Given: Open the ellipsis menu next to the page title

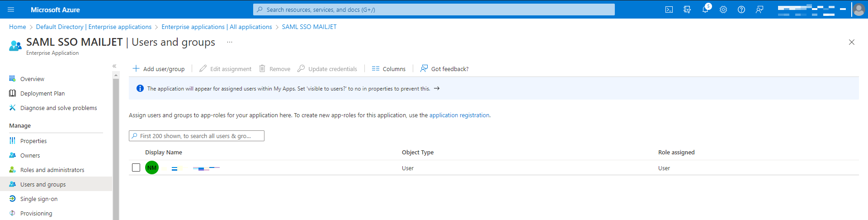Looking at the screenshot, I should click(x=230, y=42).
